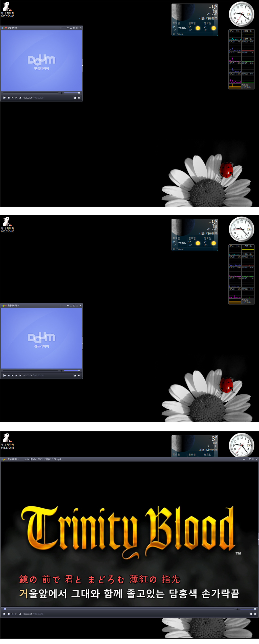Click clock gadget above the Trinity Blood player
Viewport: 259px width, 644px height.
coord(242,445)
